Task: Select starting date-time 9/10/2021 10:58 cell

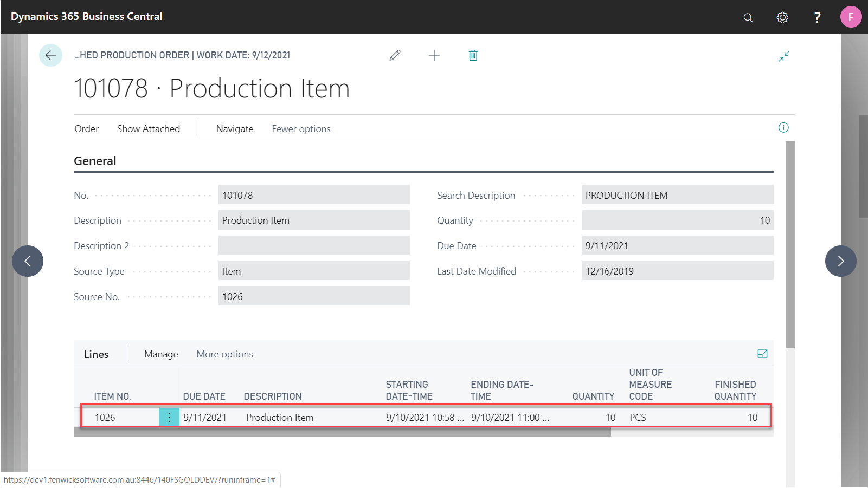Action: [425, 417]
